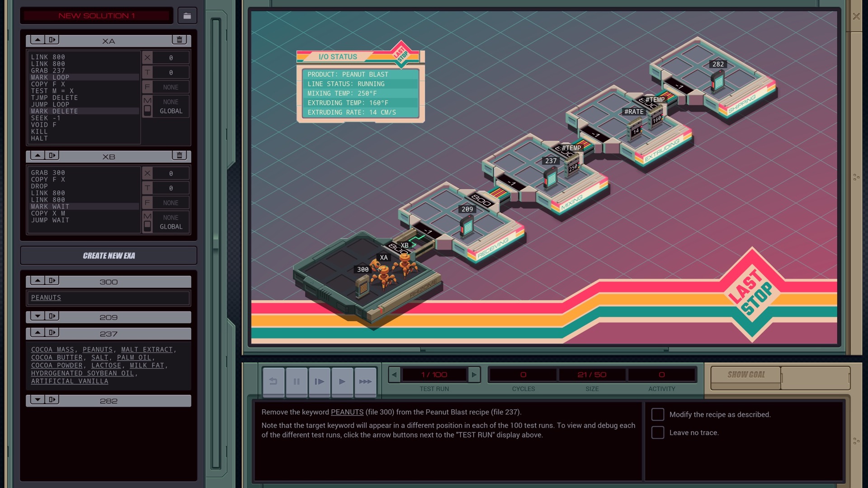Click the 'MIXING TEMP: 250°F' status row
This screenshot has width=868, height=488.
pos(360,94)
